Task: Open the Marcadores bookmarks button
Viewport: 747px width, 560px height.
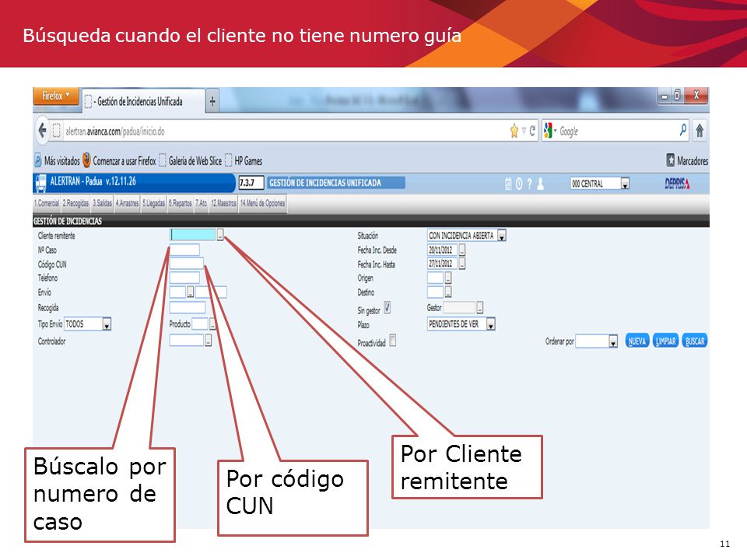Action: pyautogui.click(x=687, y=161)
